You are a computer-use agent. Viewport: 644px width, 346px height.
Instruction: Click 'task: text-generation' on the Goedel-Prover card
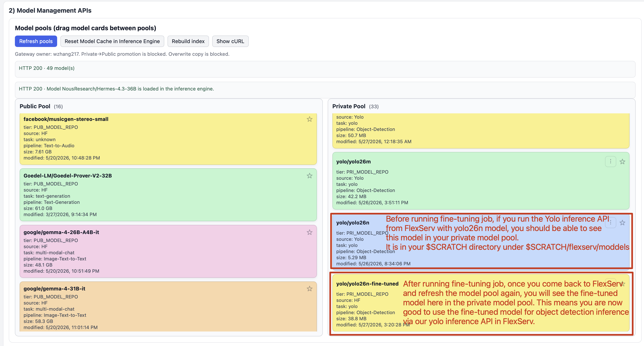(x=47, y=196)
